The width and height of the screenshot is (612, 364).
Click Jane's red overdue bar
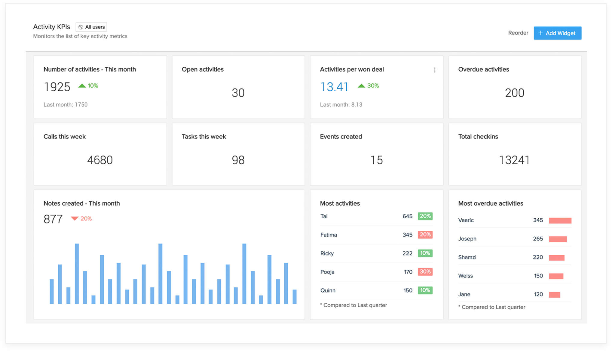[x=554, y=295]
